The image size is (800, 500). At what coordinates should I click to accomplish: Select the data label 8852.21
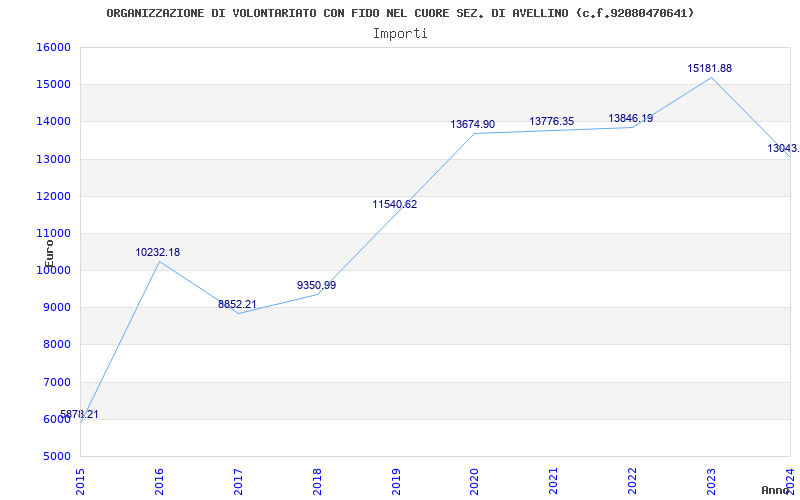tap(237, 304)
